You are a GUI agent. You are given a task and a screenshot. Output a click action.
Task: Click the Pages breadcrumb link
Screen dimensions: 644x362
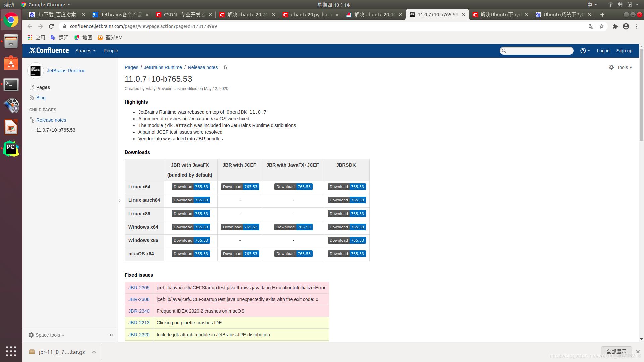click(131, 67)
